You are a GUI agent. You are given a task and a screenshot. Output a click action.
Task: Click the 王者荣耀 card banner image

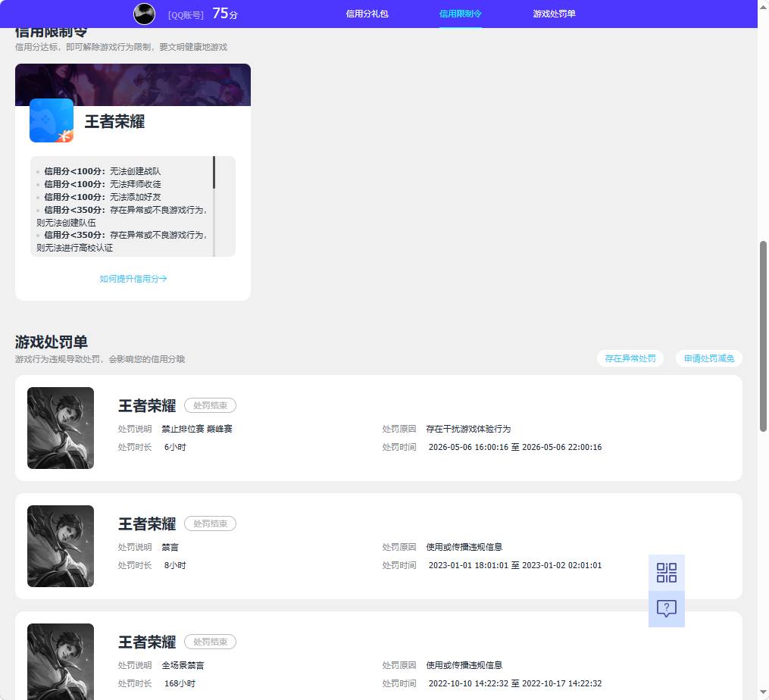click(133, 84)
